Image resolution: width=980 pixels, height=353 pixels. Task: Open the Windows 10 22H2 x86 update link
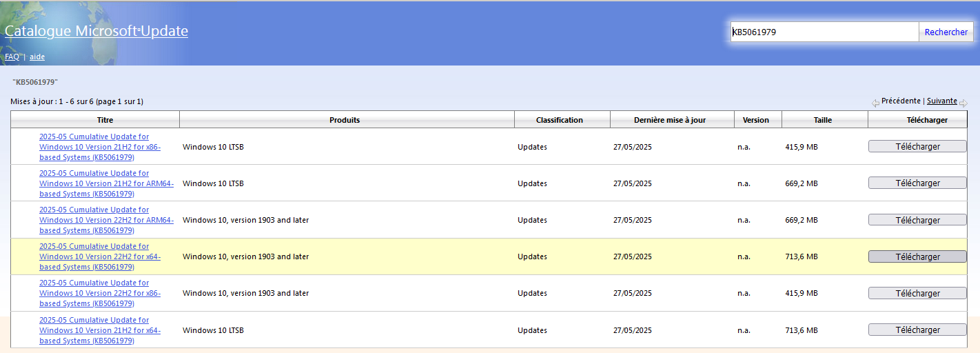100,293
